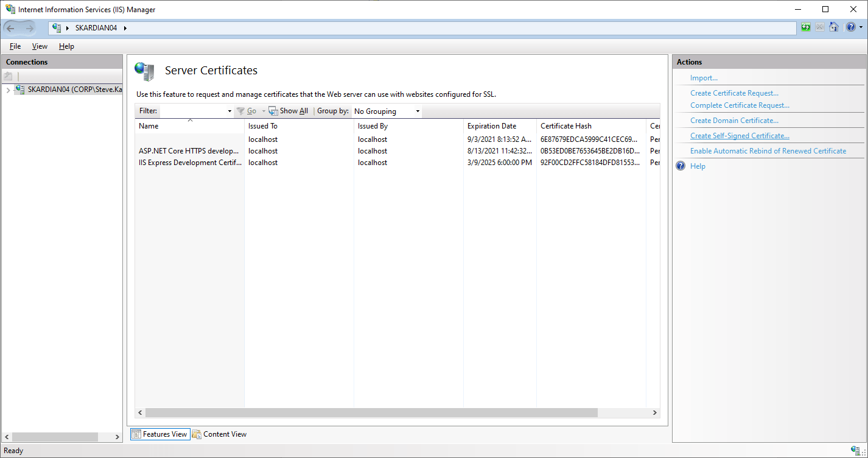Image resolution: width=868 pixels, height=458 pixels.
Task: Click Enable Automatic Rebind of Renewed Certificate
Action: point(768,151)
